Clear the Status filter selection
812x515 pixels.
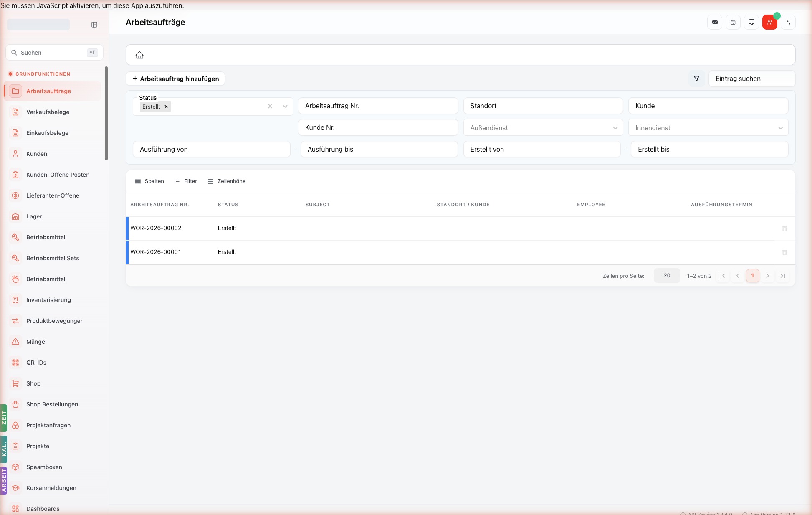(x=270, y=106)
